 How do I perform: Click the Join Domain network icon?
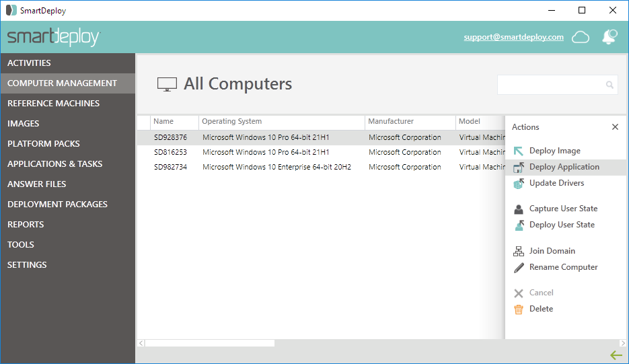[518, 251]
